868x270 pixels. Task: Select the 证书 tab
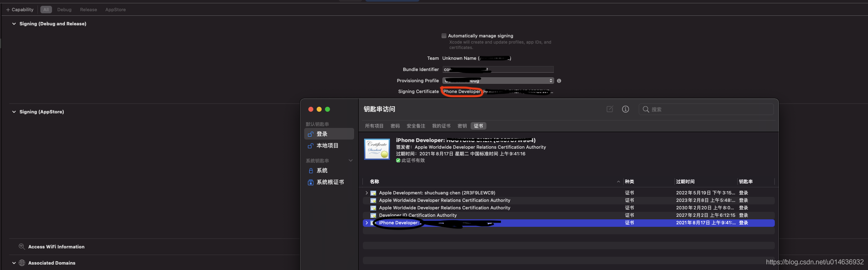point(479,126)
